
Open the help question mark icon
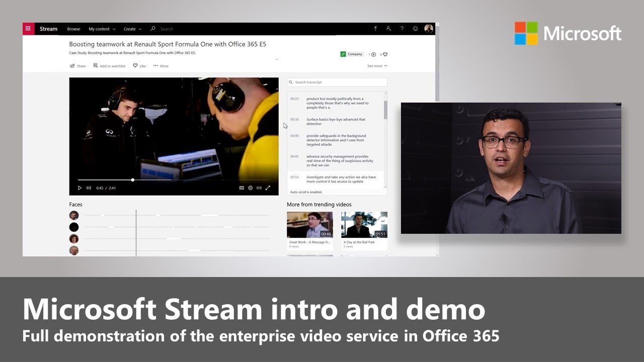[401, 29]
